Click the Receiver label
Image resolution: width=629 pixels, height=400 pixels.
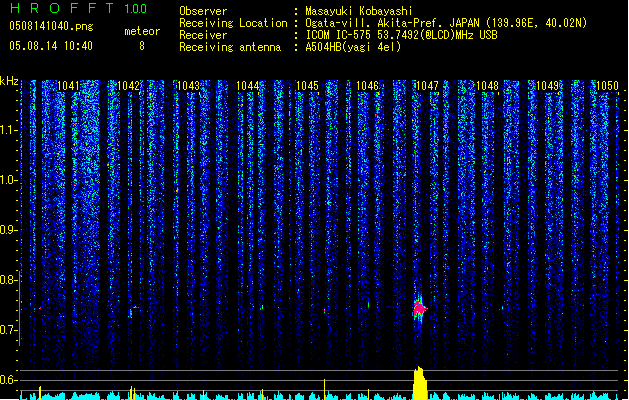(x=203, y=35)
